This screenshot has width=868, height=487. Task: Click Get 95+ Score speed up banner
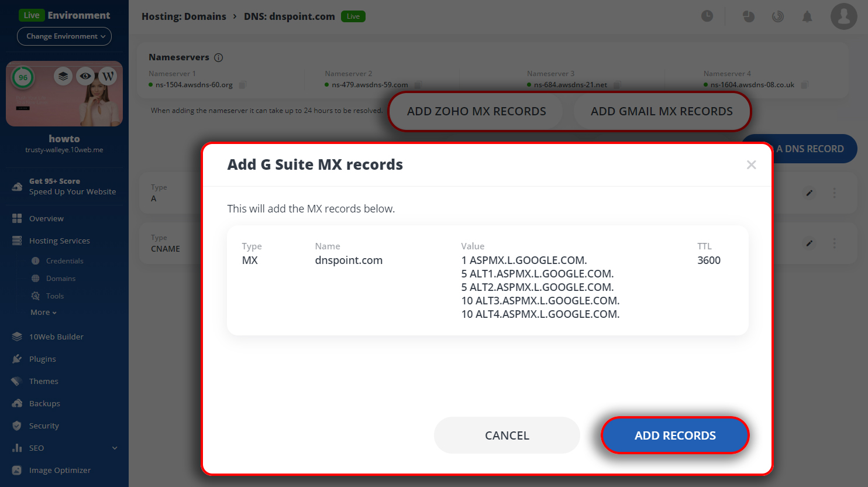[64, 186]
